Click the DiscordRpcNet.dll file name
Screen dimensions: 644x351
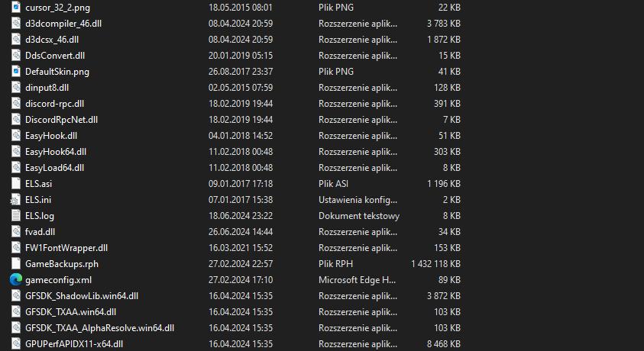(x=61, y=119)
